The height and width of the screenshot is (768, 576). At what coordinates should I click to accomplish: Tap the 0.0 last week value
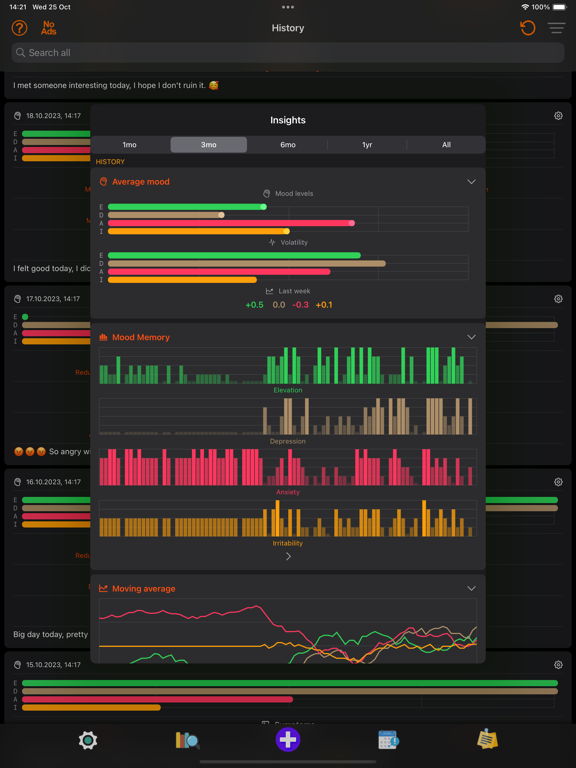(x=279, y=305)
